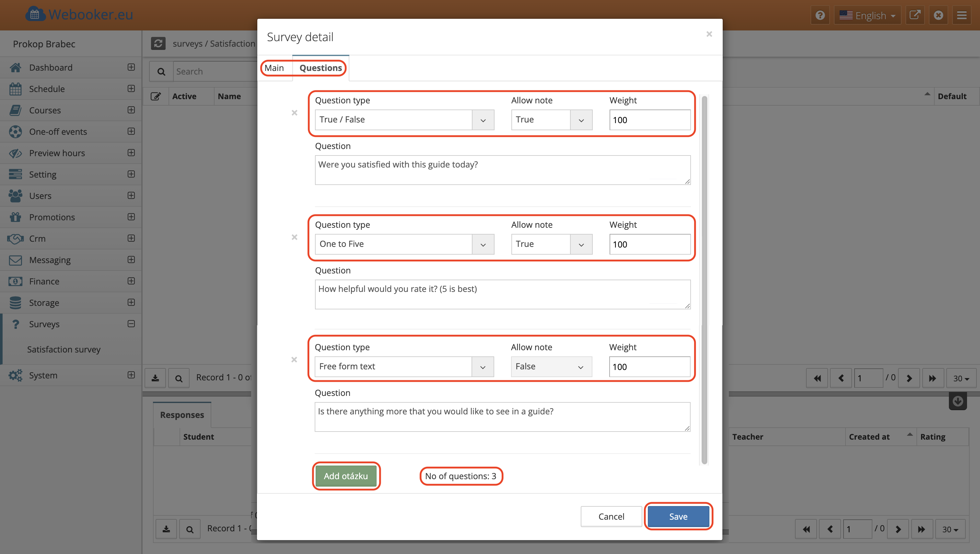980x554 pixels.
Task: Delete the One to Five question using X icon
Action: [x=294, y=237]
